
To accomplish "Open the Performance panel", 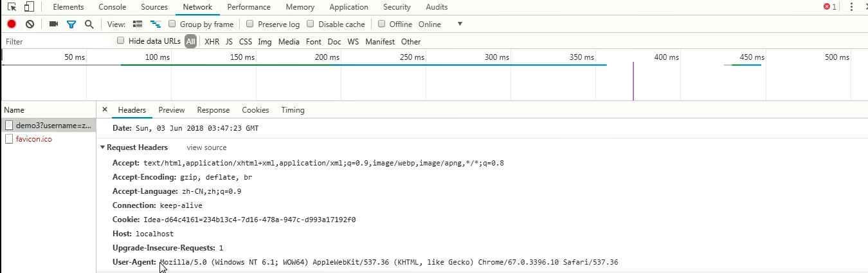I will 249,7.
